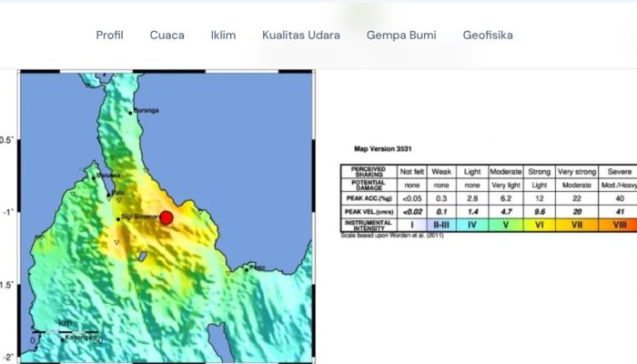Click the 'PERCEIVED SHAKING' row header
637x364 pixels.
click(x=369, y=172)
